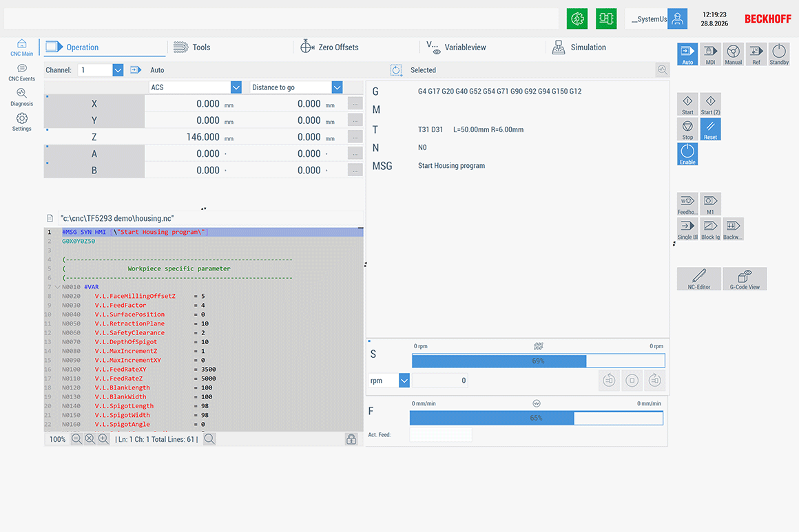Click the housing.nc file path

click(x=117, y=218)
